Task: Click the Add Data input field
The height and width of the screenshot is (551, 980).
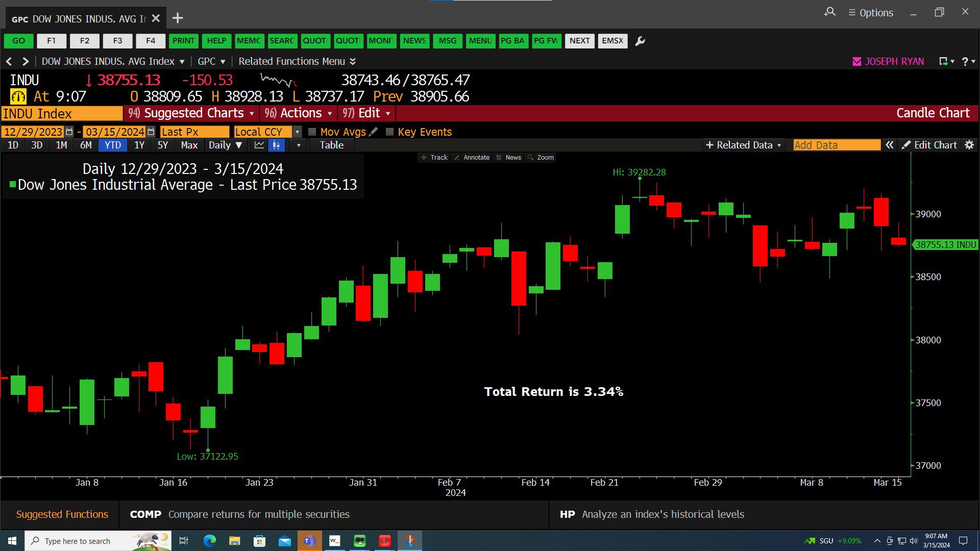Action: [x=837, y=145]
